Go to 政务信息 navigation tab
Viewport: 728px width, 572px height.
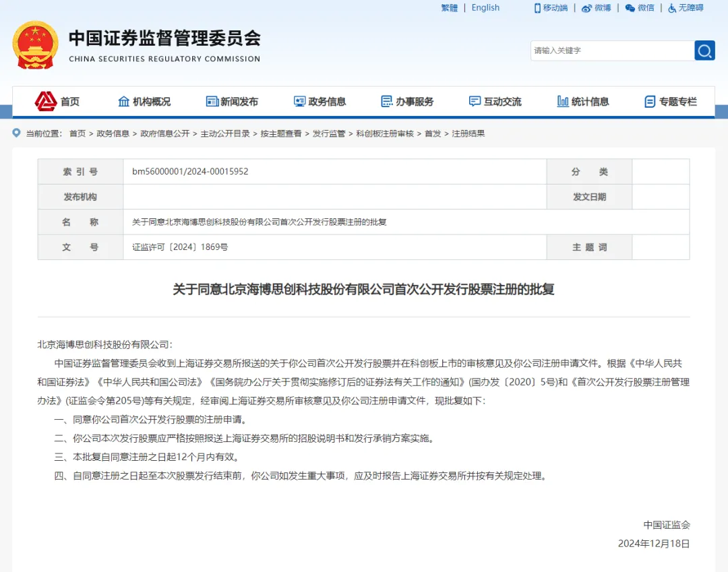tap(320, 102)
